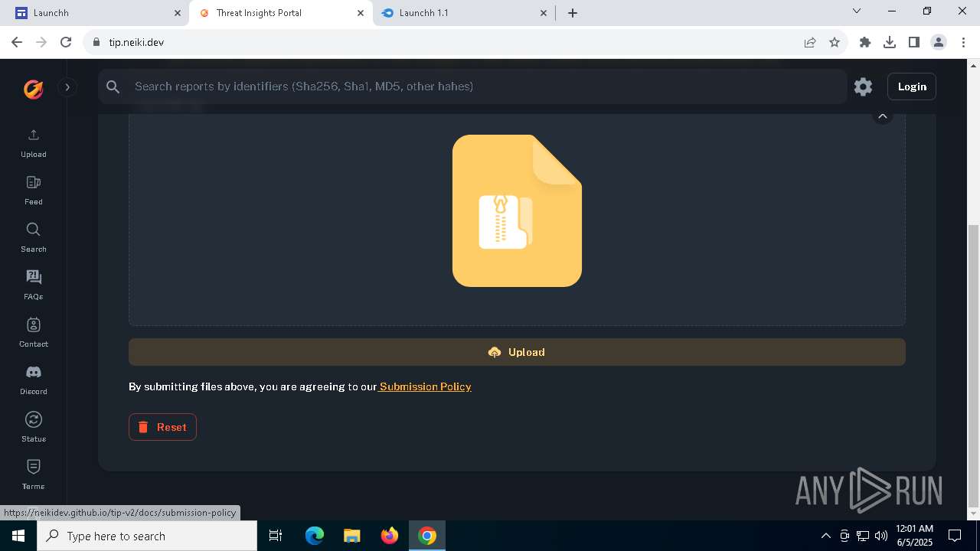Open the Windows Start menu
980x551 pixels.
(x=18, y=536)
